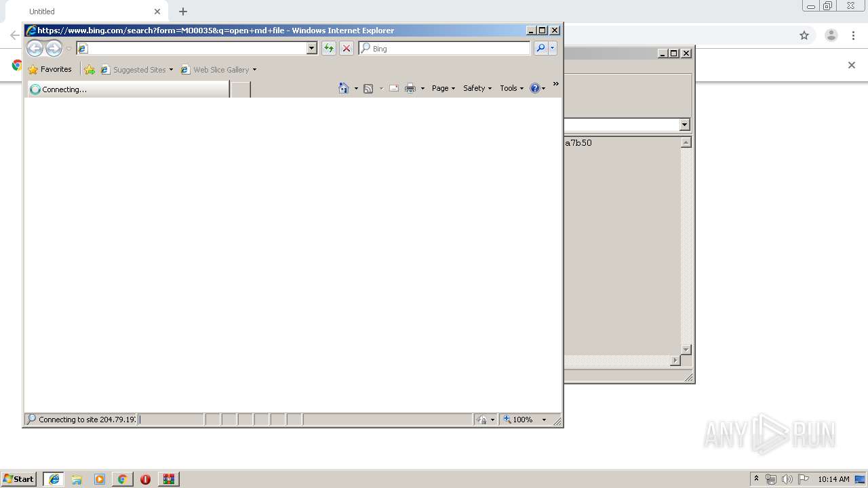This screenshot has height=488, width=868.
Task: Click the network tray icon
Action: point(770,479)
